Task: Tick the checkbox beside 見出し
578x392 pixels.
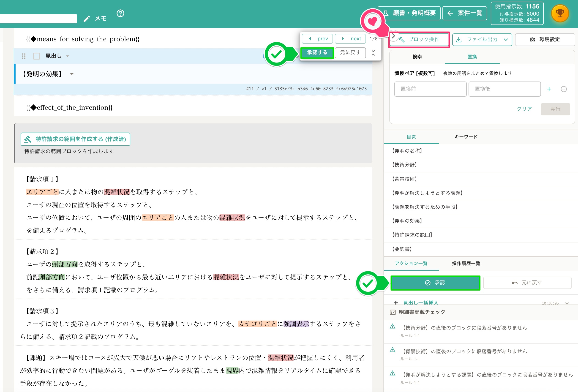Action: click(x=37, y=56)
